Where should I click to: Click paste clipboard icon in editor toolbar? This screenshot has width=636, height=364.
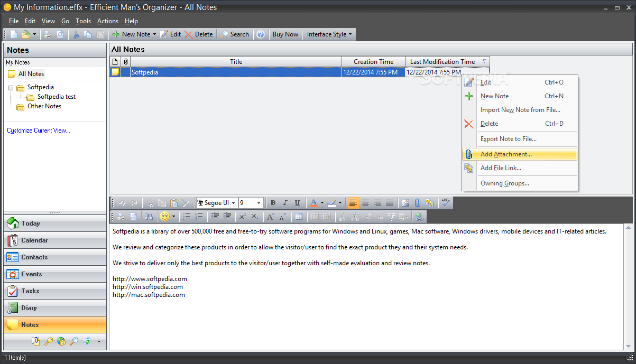(x=174, y=203)
